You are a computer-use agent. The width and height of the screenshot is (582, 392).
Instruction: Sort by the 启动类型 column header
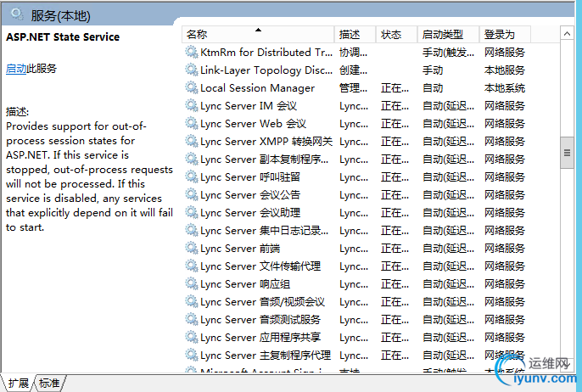point(448,35)
